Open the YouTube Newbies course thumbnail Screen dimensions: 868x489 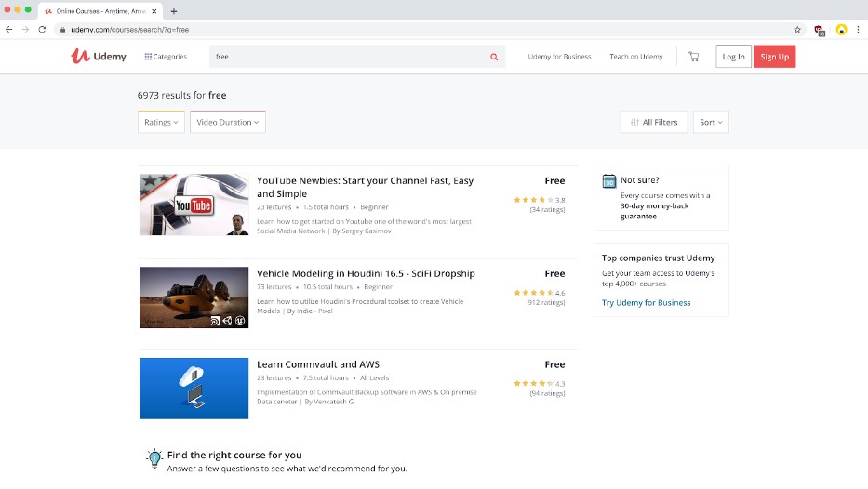coord(194,205)
